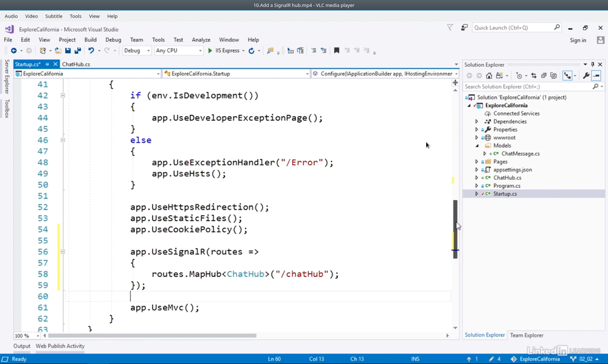This screenshot has height=364, width=608.
Task: Collapse the UseSignalR block at line 56
Action: (63, 252)
